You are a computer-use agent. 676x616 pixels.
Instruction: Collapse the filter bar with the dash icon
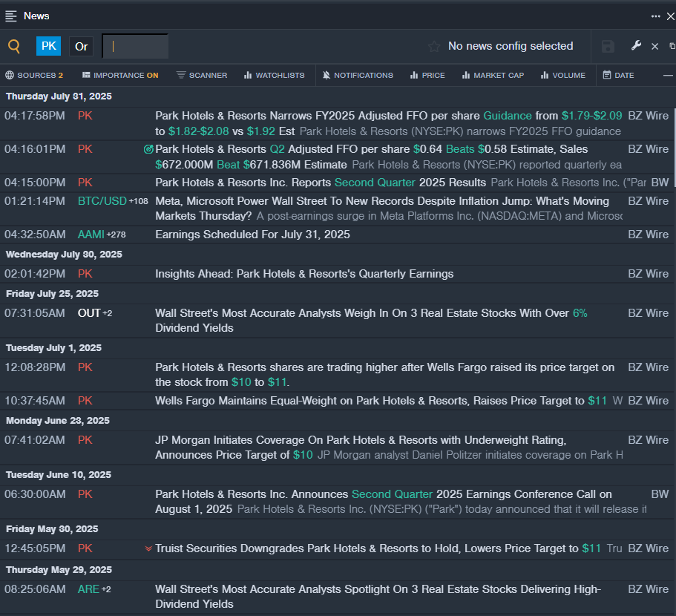[x=668, y=76]
